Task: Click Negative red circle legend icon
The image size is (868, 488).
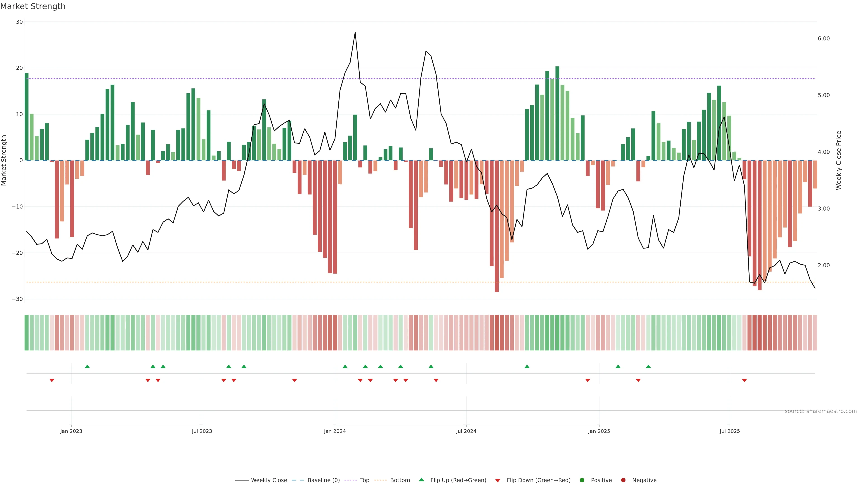Action: (x=623, y=480)
